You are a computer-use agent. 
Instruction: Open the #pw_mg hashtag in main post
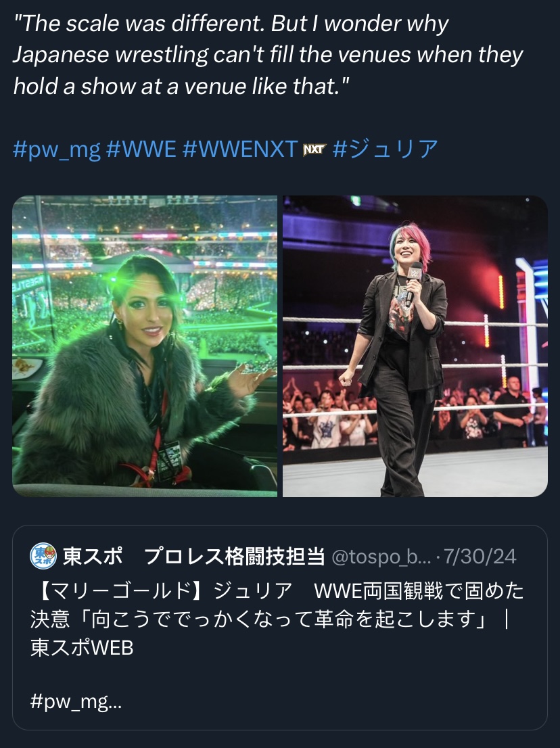point(56,149)
